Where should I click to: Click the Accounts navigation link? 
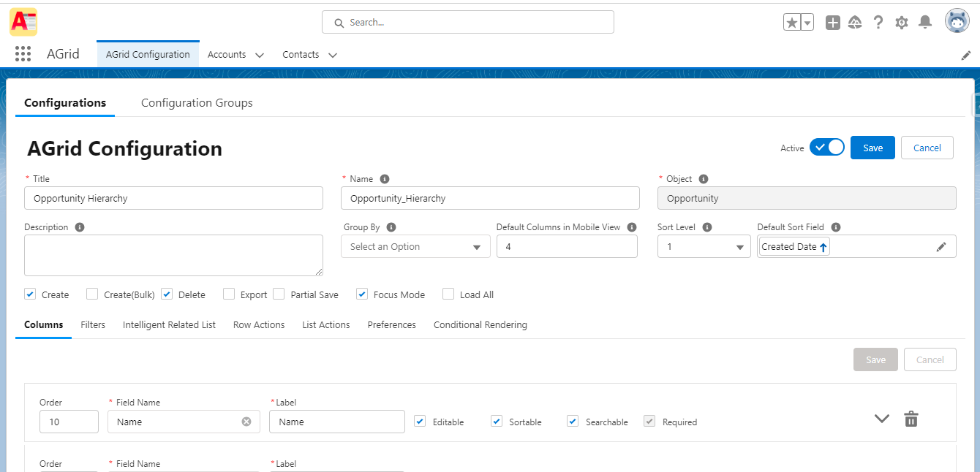point(227,55)
